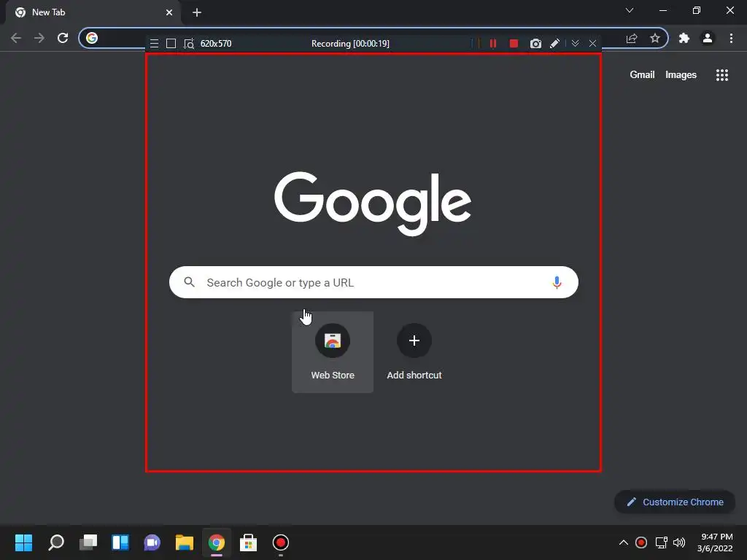The width and height of the screenshot is (747, 560).
Task: Start voice search with microphone icon
Action: coord(557,282)
